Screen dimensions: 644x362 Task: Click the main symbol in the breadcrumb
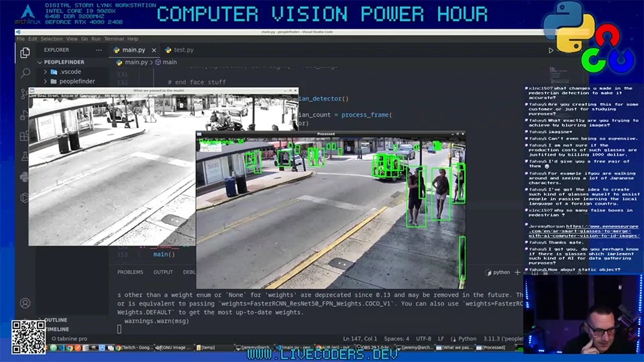166,62
